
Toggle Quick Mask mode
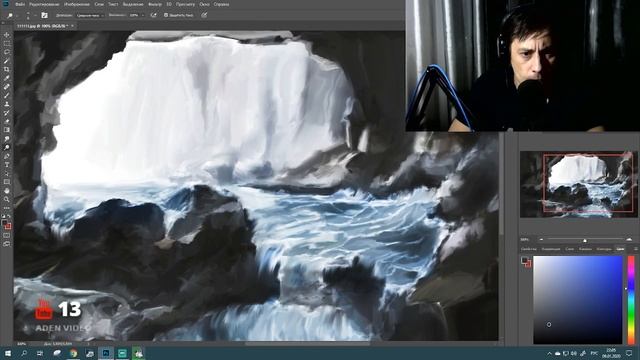click(7, 236)
